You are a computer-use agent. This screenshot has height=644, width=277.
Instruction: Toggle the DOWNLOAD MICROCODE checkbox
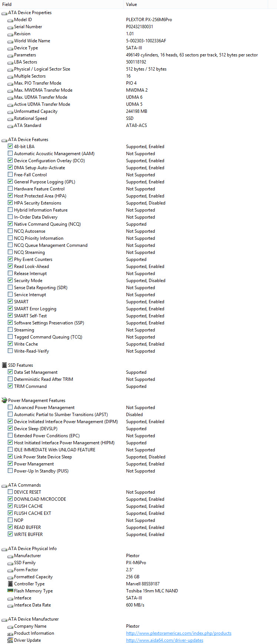tap(10, 499)
